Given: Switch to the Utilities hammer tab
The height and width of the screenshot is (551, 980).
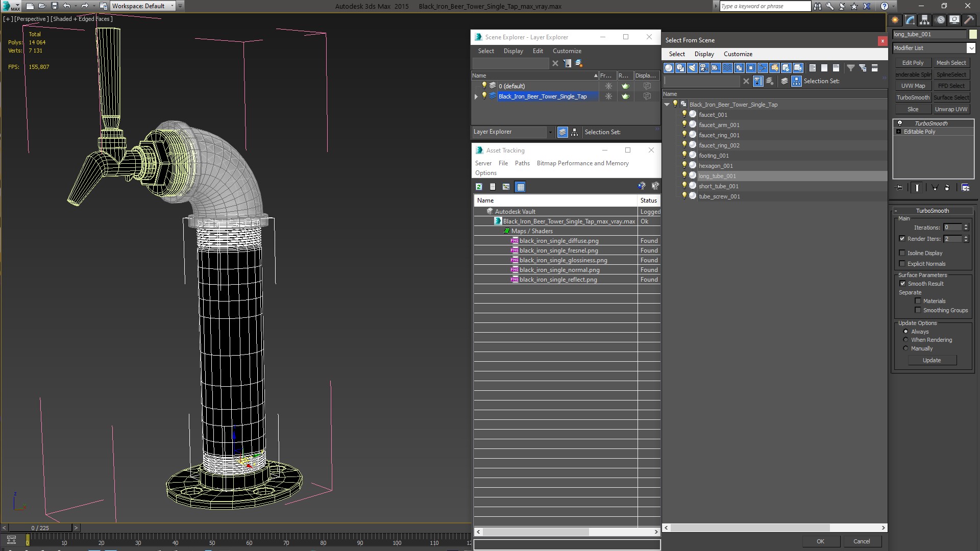Looking at the screenshot, I should [968, 20].
